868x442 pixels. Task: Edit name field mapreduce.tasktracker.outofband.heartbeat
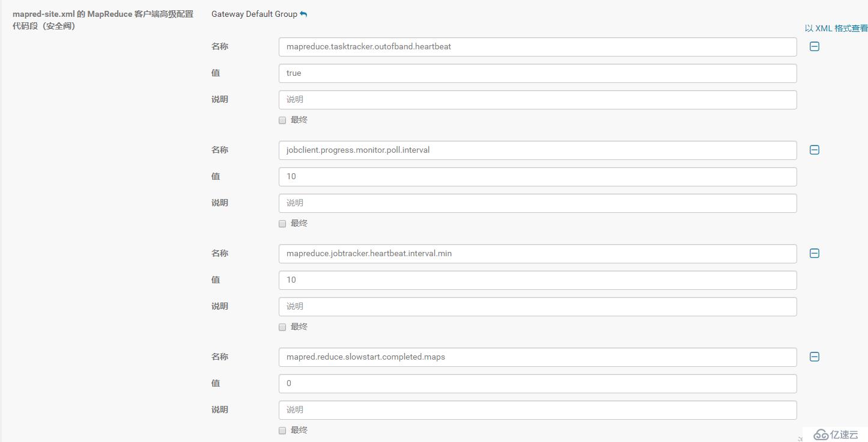coord(538,47)
